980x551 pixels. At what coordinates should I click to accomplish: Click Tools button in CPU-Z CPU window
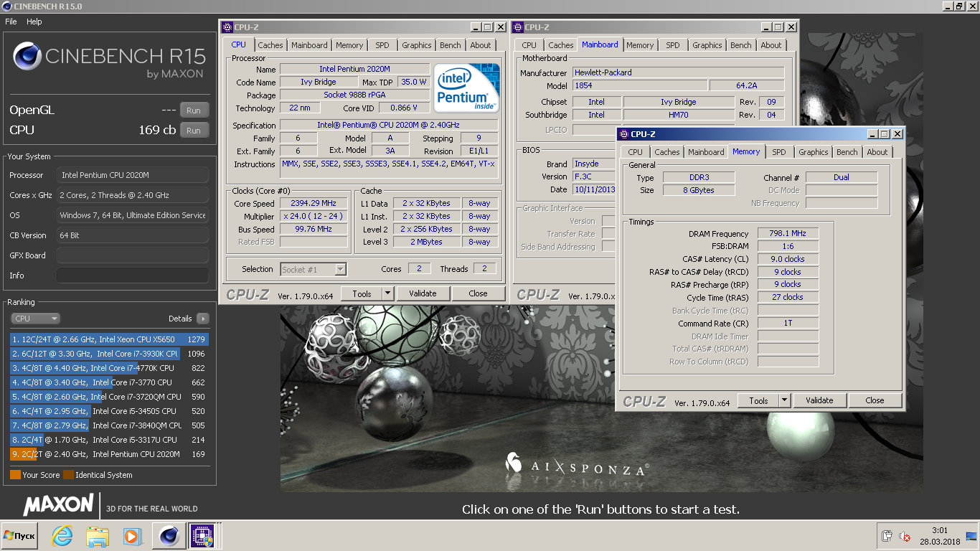click(362, 293)
